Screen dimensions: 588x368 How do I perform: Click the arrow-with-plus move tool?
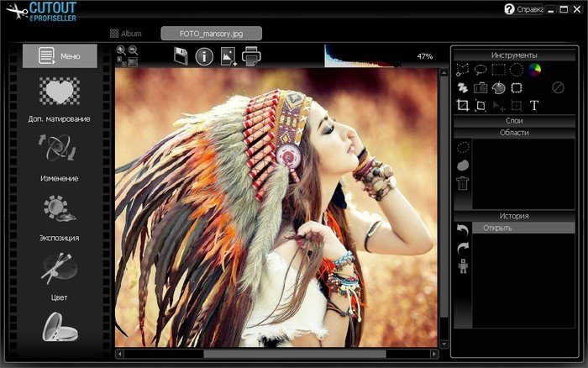[x=498, y=106]
